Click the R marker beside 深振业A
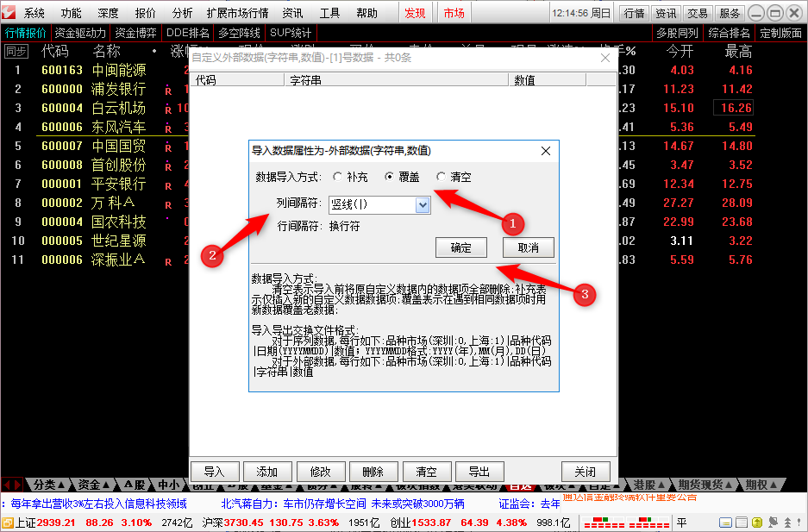Viewport: 808px width, 532px height. 168,261
